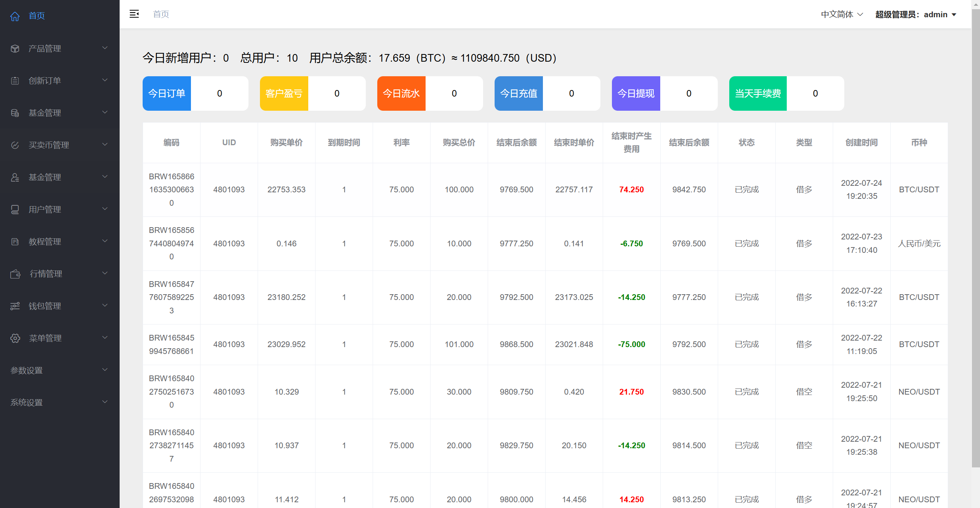Expand the 参数设置 menu chevron
This screenshot has height=508, width=980.
point(105,370)
